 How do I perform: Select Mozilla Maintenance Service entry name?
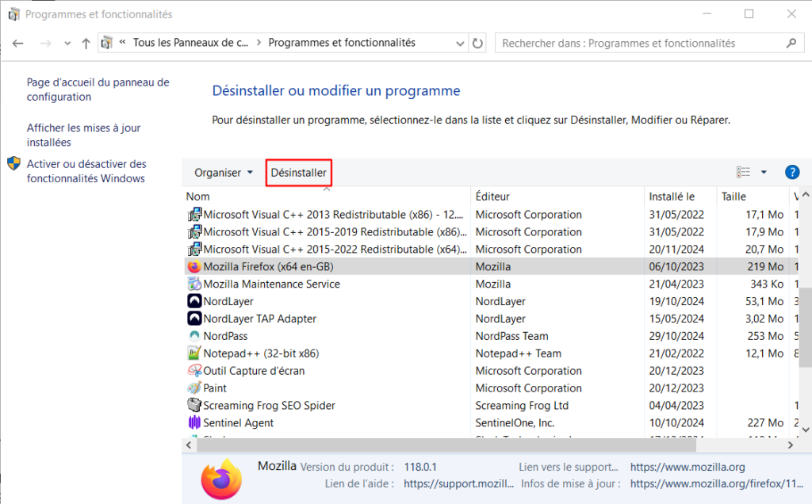(271, 284)
